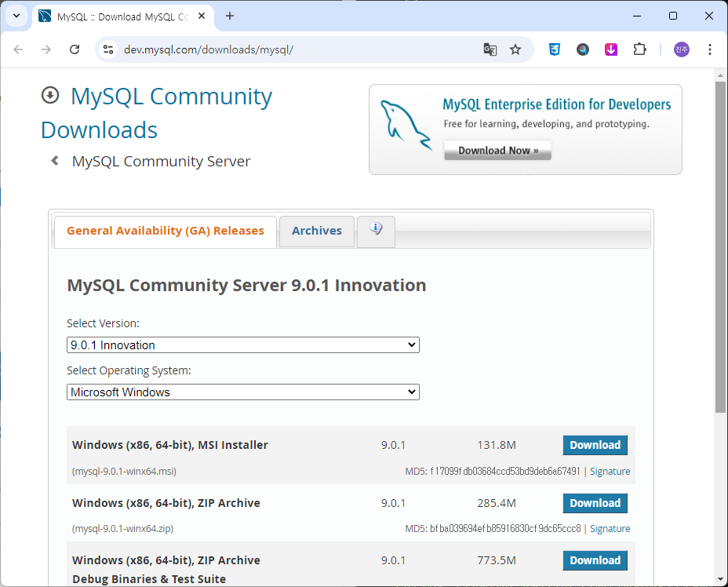Open the round dark extension icon

(583, 49)
